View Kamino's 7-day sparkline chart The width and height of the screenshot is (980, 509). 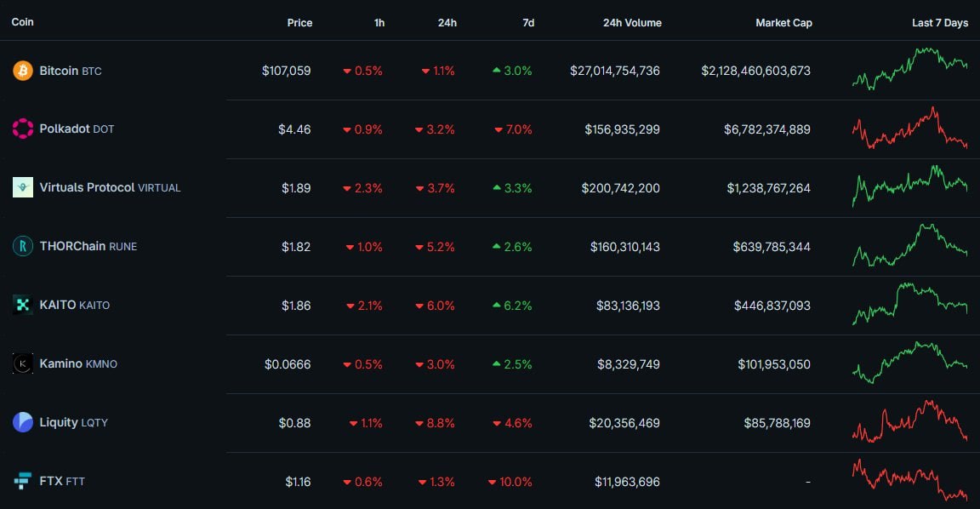[910, 363]
